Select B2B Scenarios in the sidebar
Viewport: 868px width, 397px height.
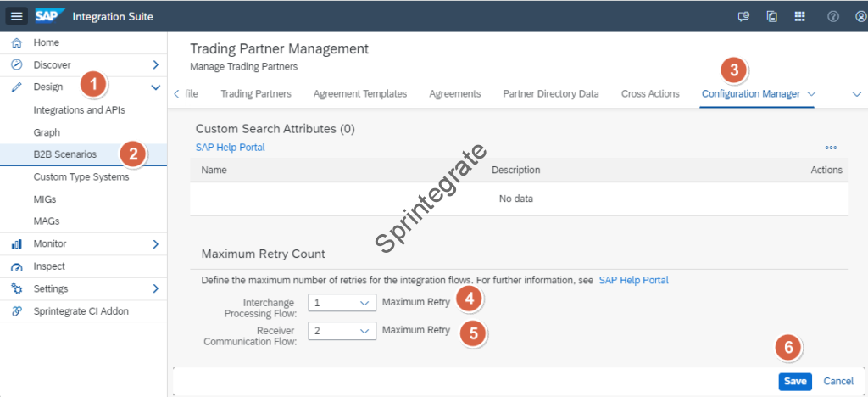point(64,154)
